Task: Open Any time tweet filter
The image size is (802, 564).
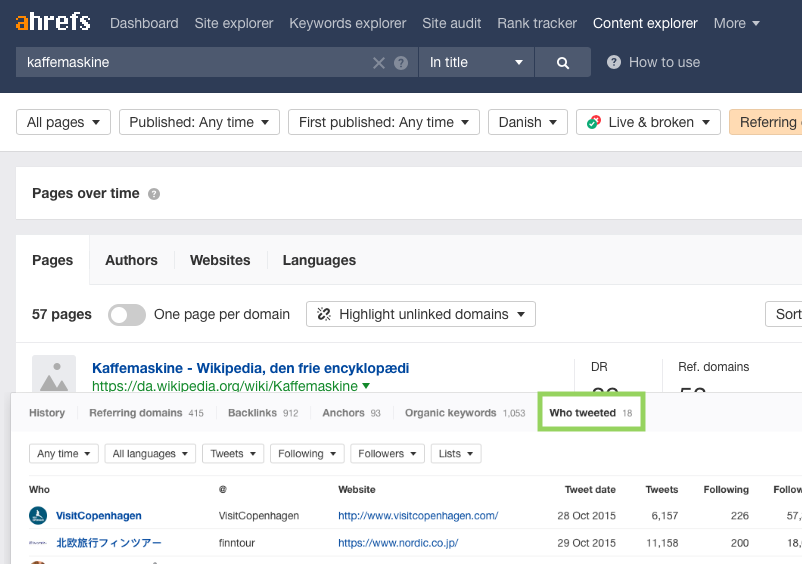Action: (x=64, y=454)
